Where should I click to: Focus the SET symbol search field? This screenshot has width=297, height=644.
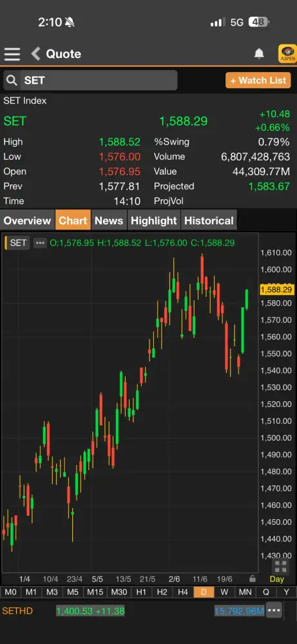click(90, 80)
